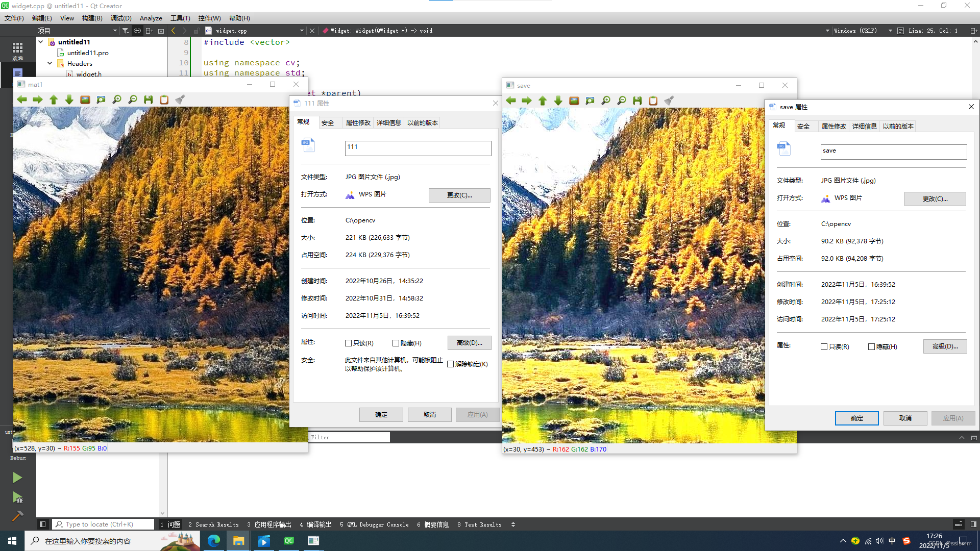Tick 只读(R) checkbox in 111 属性 dialog
Viewport: 980px width, 551px height.
click(x=349, y=343)
